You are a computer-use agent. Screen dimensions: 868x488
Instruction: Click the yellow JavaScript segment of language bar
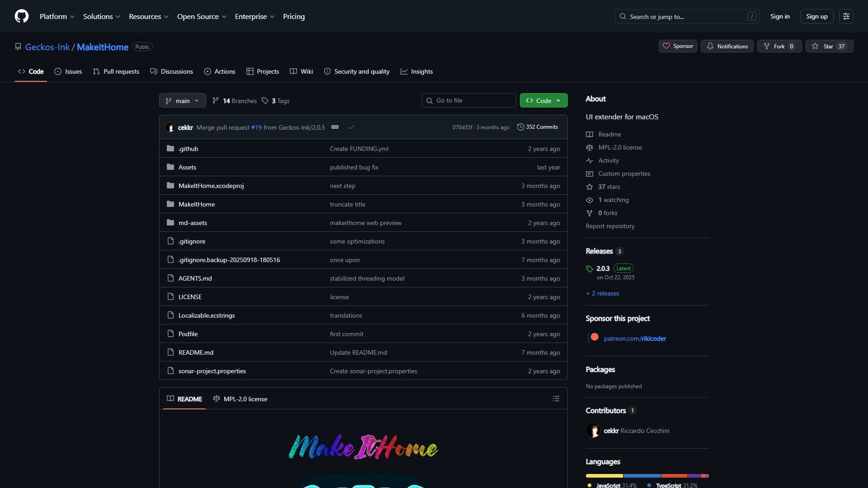tap(604, 476)
